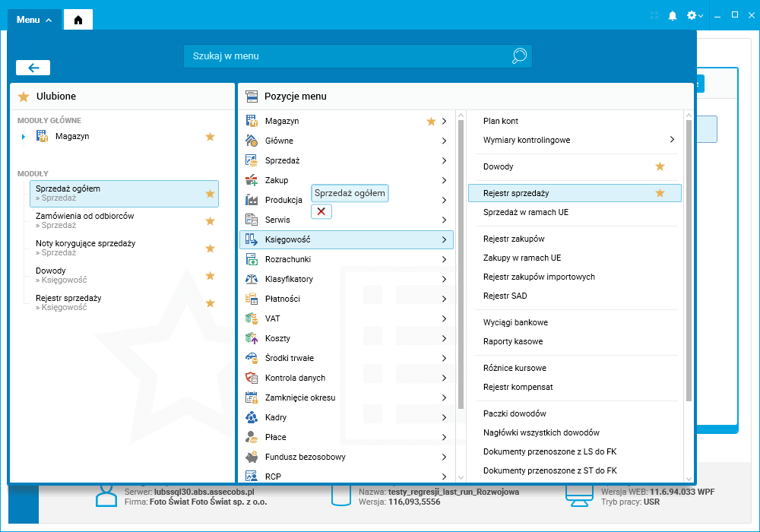Expand the Sprzedaż submenu chevron

(x=444, y=160)
